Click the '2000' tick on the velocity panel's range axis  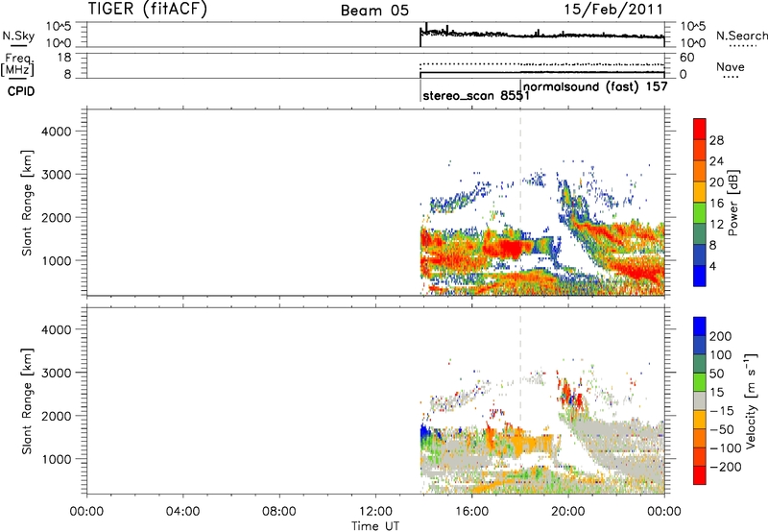[57, 416]
